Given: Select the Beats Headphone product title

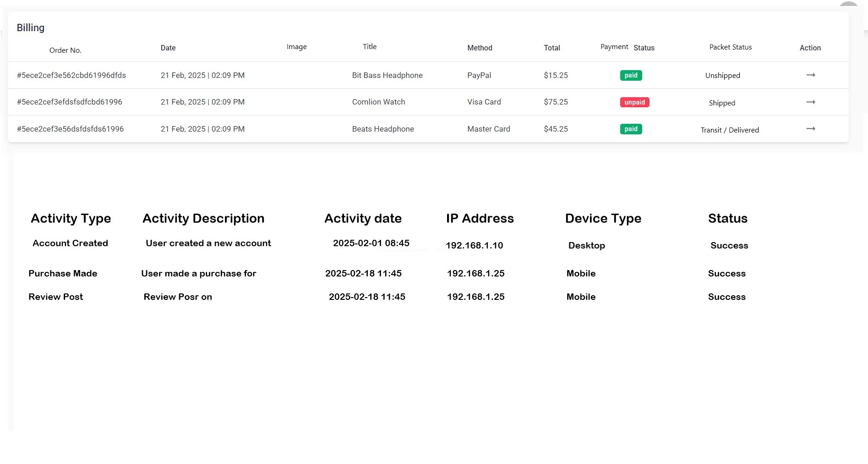Looking at the screenshot, I should (x=383, y=129).
